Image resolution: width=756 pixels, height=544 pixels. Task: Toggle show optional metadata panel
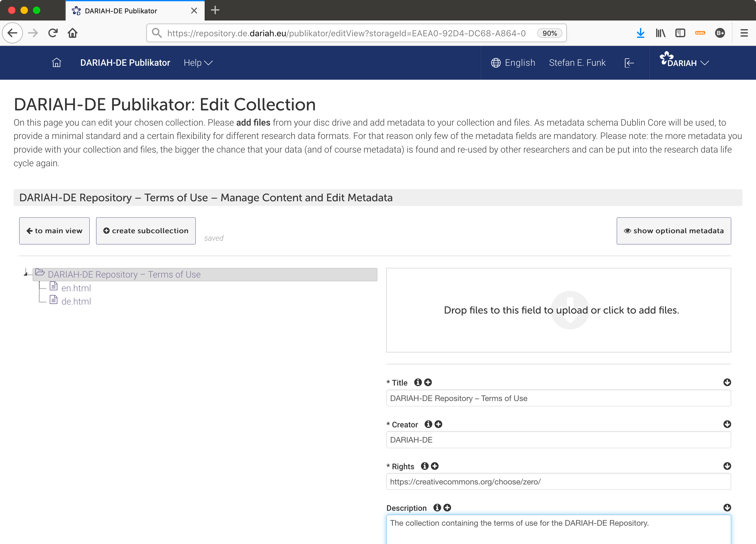(x=674, y=231)
